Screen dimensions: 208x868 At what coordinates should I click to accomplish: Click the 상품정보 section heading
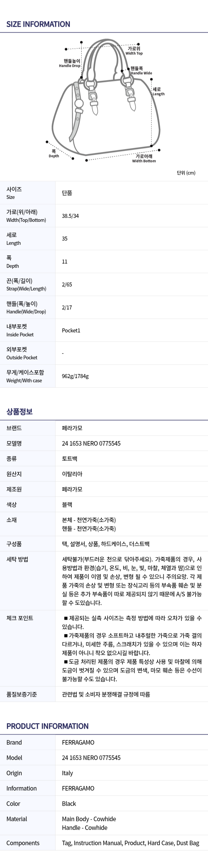(20, 411)
